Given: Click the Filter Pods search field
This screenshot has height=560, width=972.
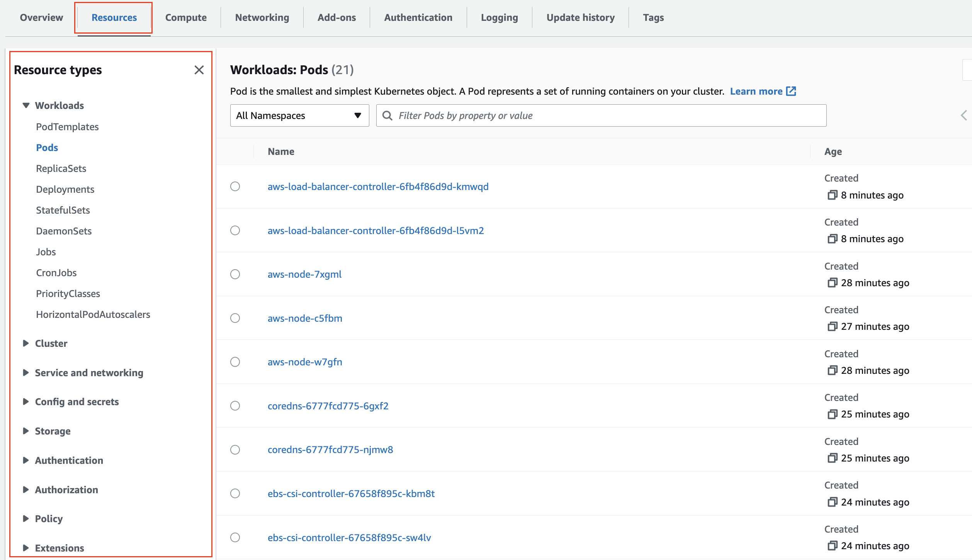Looking at the screenshot, I should pyautogui.click(x=607, y=115).
